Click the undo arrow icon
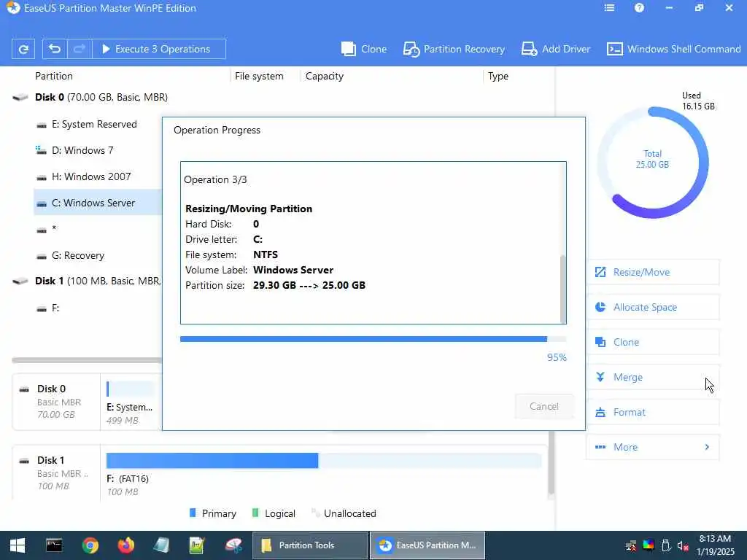Viewport: 747px width, 560px height. (55, 49)
